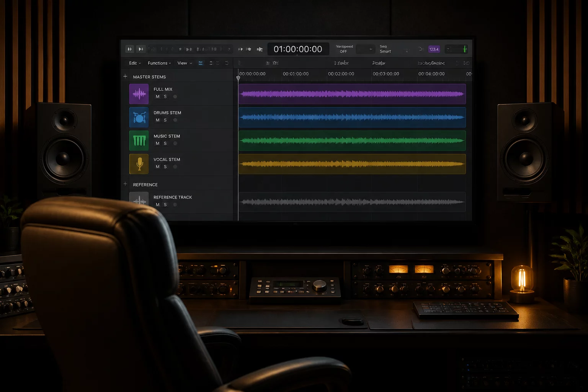Open the View menu
588x392 pixels.
[185, 63]
